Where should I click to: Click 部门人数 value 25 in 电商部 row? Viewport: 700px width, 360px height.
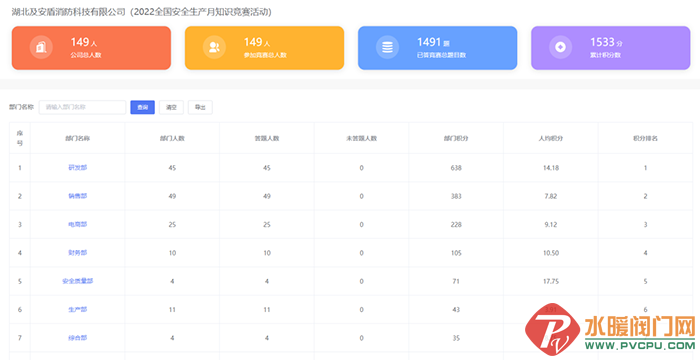[172, 225]
